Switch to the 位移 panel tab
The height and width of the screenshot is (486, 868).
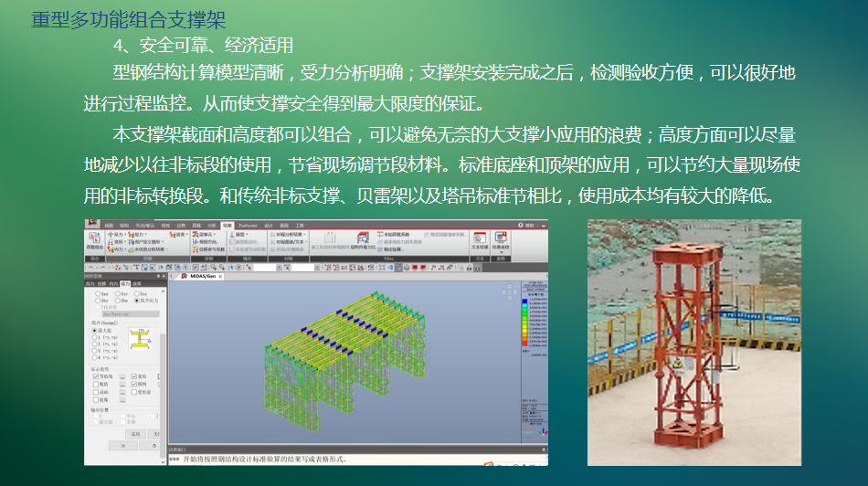coord(101,284)
